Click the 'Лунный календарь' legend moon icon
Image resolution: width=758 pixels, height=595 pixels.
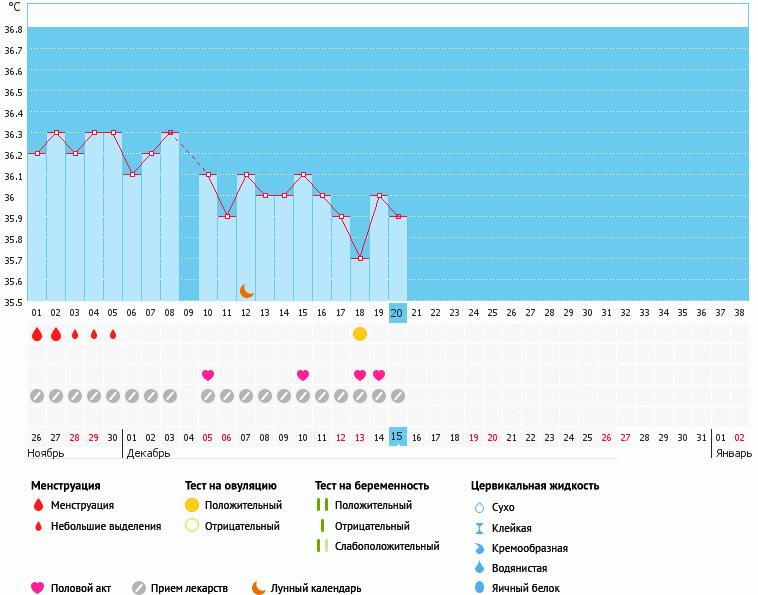tap(259, 588)
